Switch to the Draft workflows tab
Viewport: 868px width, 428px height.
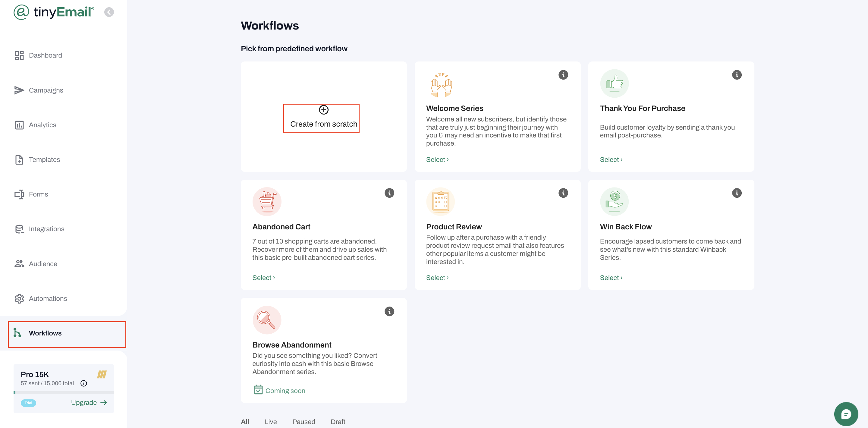click(338, 422)
